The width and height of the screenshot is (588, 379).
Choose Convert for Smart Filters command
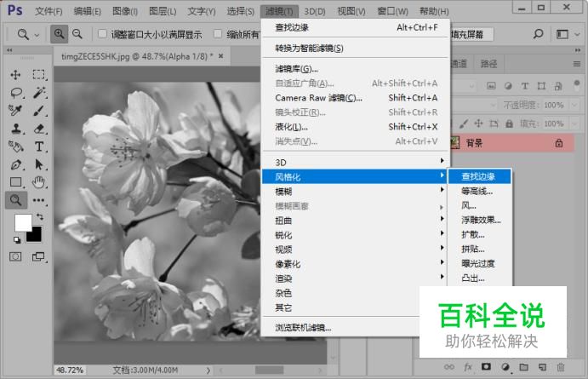click(356, 48)
